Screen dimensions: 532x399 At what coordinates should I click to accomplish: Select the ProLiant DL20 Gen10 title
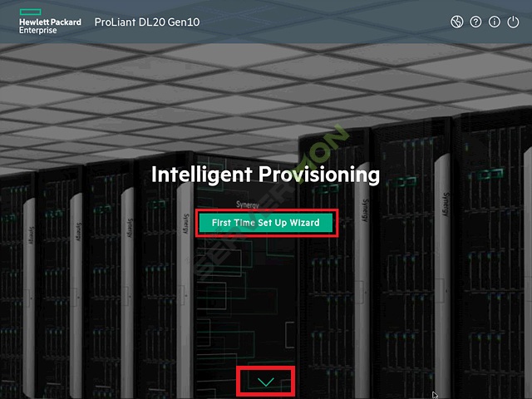pos(147,22)
